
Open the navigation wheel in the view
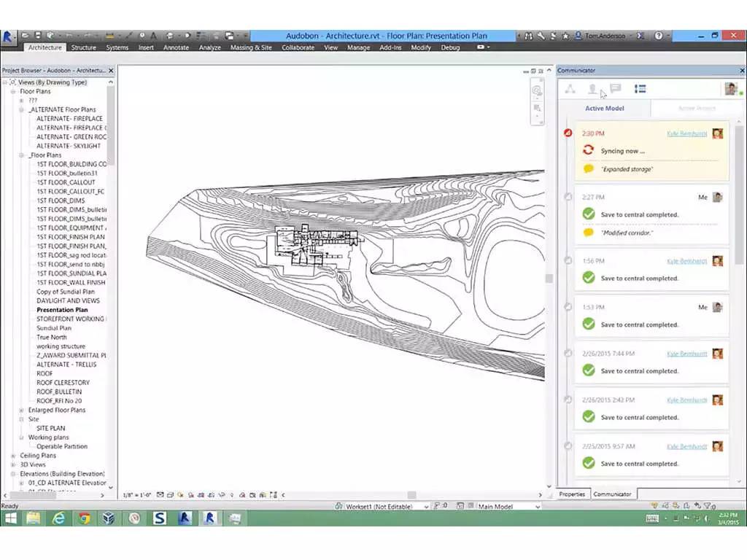pyautogui.click(x=537, y=91)
